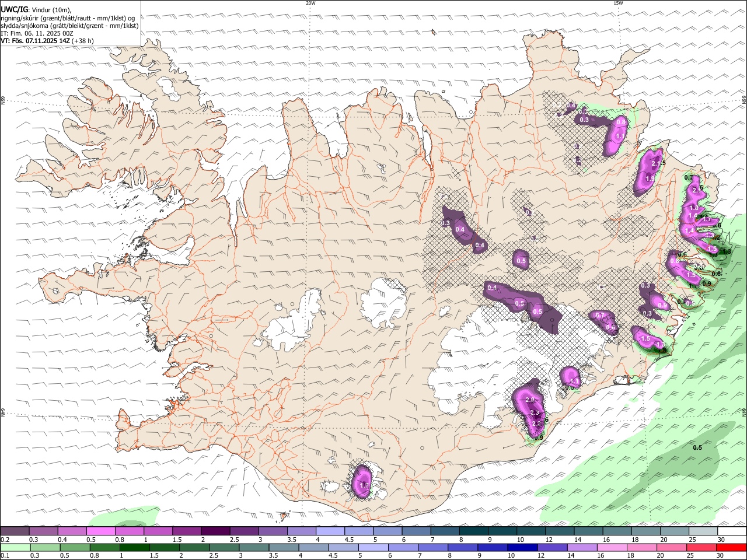747x560 pixels.
Task: Pick the bright magenta 0.5 snow scale swatch
Action: click(x=100, y=531)
